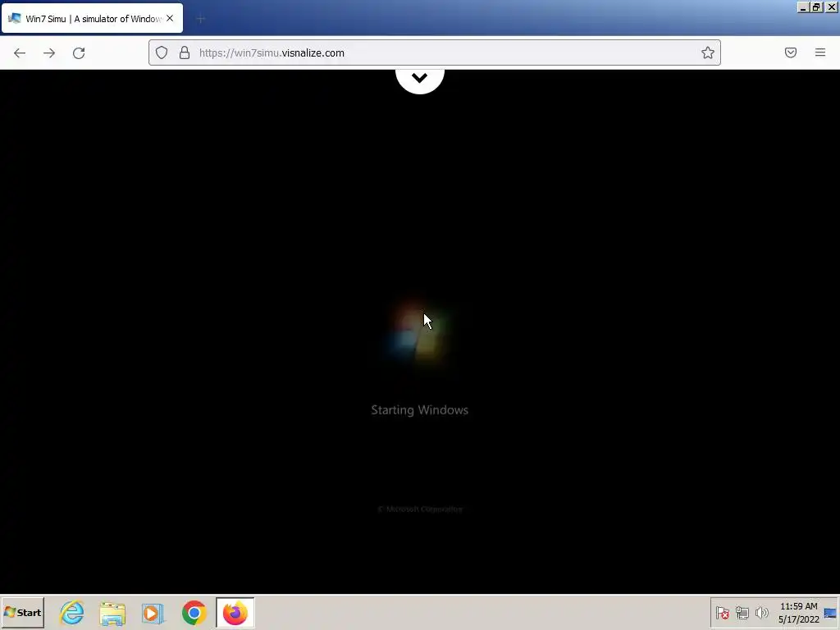Image resolution: width=840 pixels, height=630 pixels.
Task: Open the Start menu
Action: coord(22,612)
